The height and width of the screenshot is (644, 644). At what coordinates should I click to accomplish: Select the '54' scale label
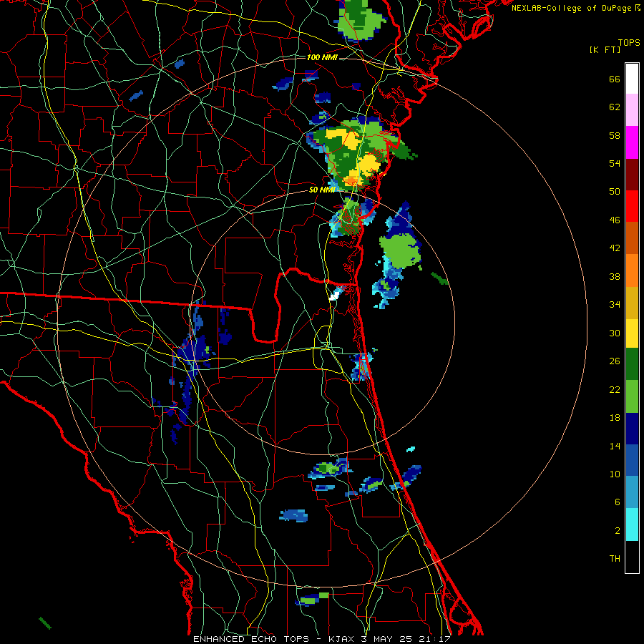point(615,163)
